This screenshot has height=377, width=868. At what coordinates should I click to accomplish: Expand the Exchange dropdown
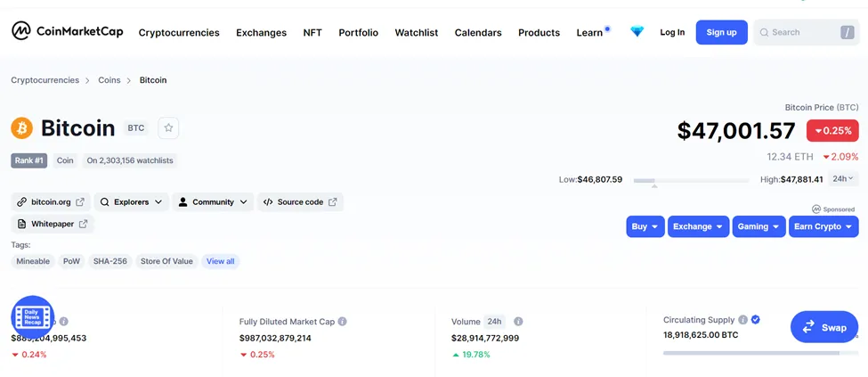click(698, 226)
